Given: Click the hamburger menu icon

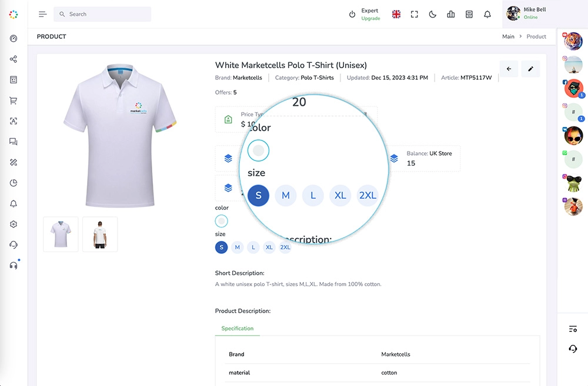Looking at the screenshot, I should coord(42,14).
